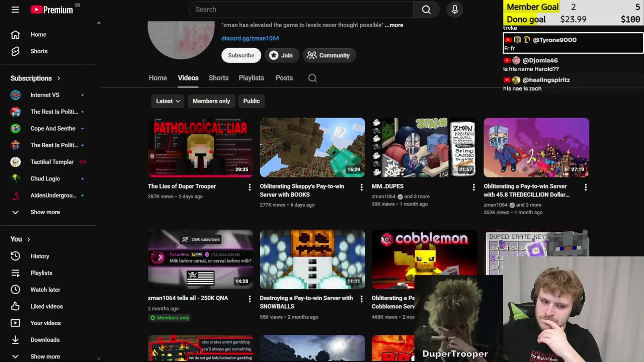Open The Lies of Duper Trooper title
Viewport: 644px width, 362px height.
182,187
